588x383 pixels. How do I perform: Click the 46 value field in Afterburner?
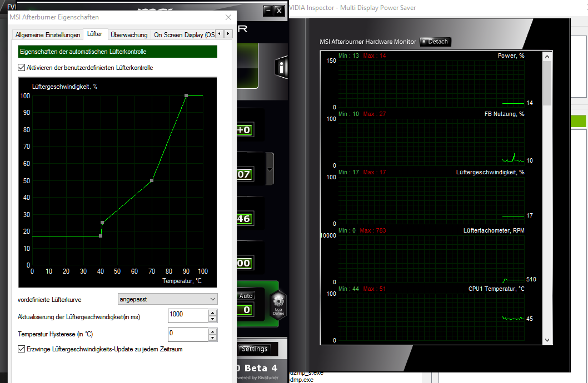click(x=245, y=219)
